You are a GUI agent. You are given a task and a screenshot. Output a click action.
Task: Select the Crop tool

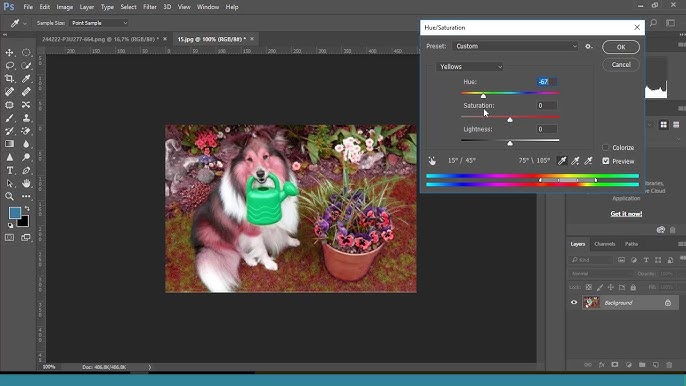coord(9,79)
